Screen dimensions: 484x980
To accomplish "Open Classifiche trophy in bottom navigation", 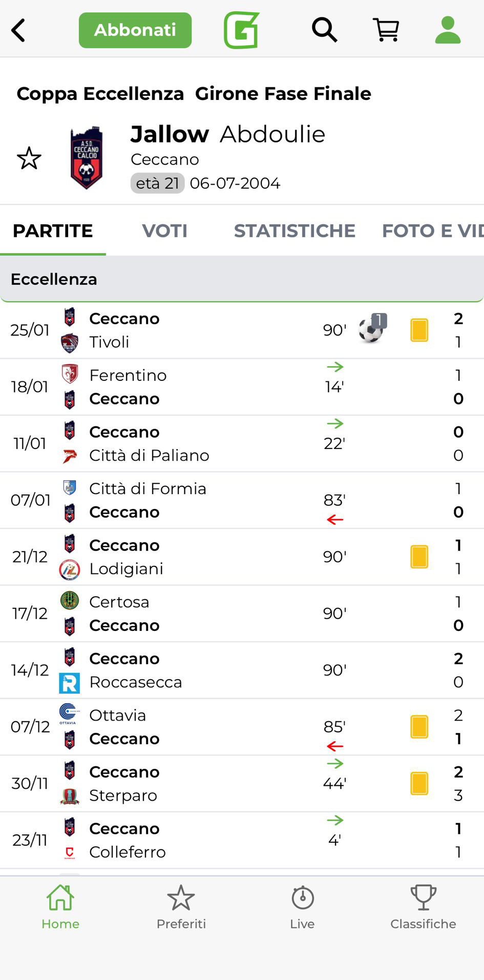I will tap(423, 907).
